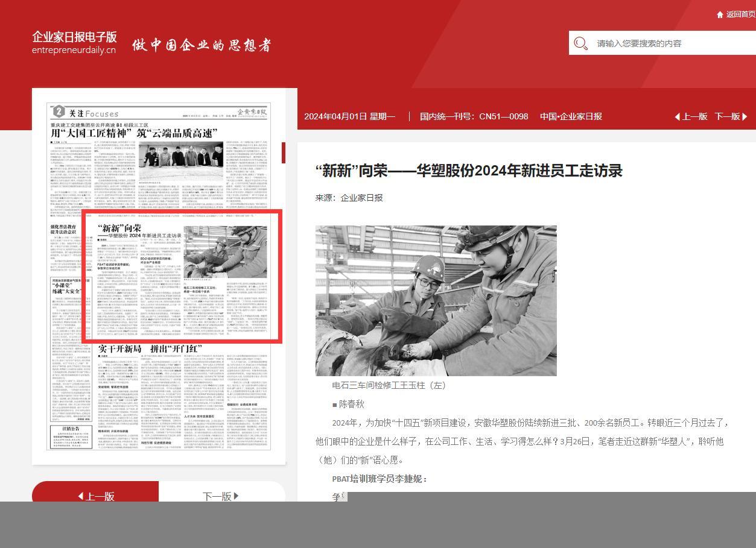Click the 做中国企业的思想者 slogan

point(202,45)
